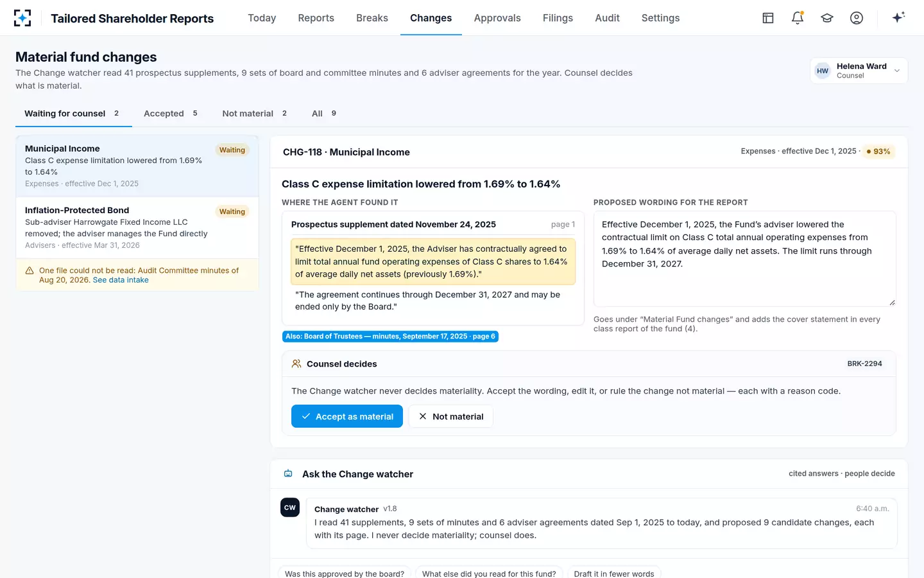Click the people icon next to Counsel decides
The image size is (924, 578).
pos(296,363)
